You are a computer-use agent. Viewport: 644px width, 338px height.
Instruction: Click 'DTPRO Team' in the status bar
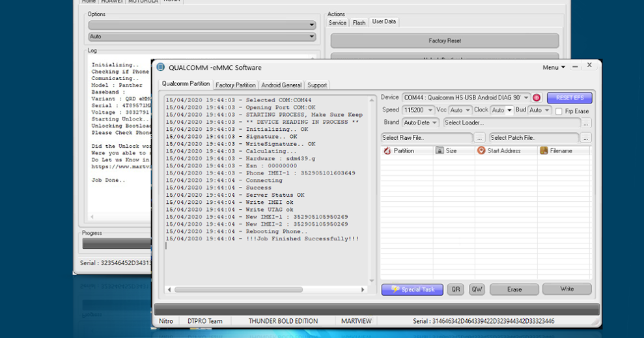205,321
